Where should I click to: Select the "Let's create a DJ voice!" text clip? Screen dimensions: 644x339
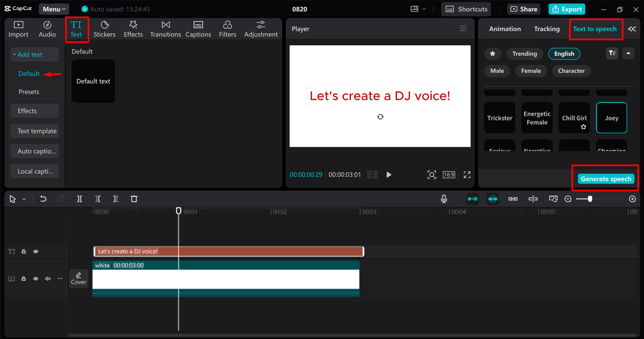pyautogui.click(x=228, y=251)
